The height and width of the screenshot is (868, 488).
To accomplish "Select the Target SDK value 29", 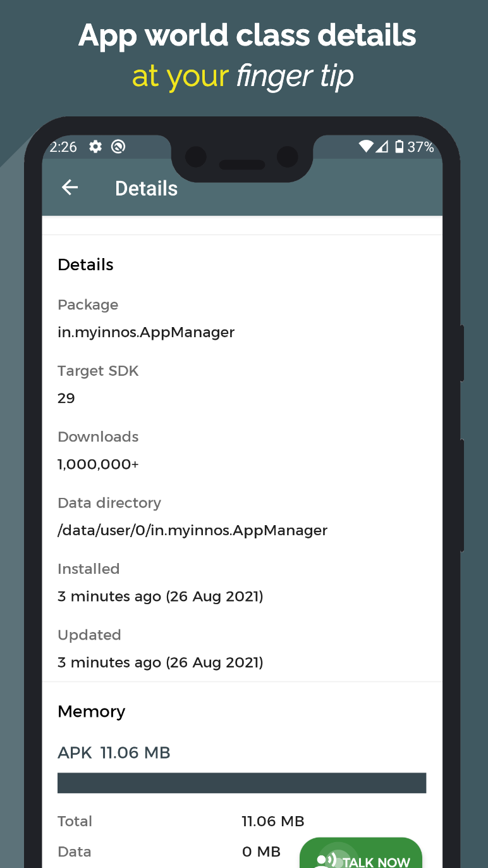I will 66,398.
